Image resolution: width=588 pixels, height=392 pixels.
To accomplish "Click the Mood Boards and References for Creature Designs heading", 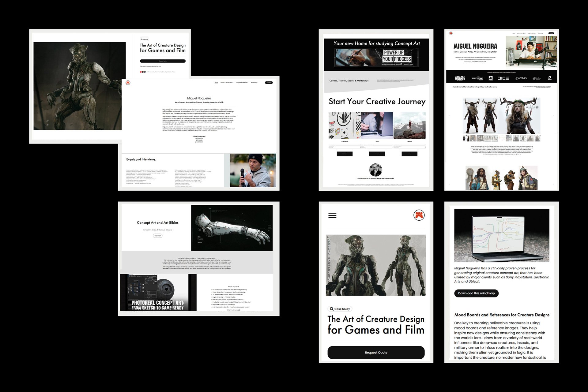I will tap(502, 315).
